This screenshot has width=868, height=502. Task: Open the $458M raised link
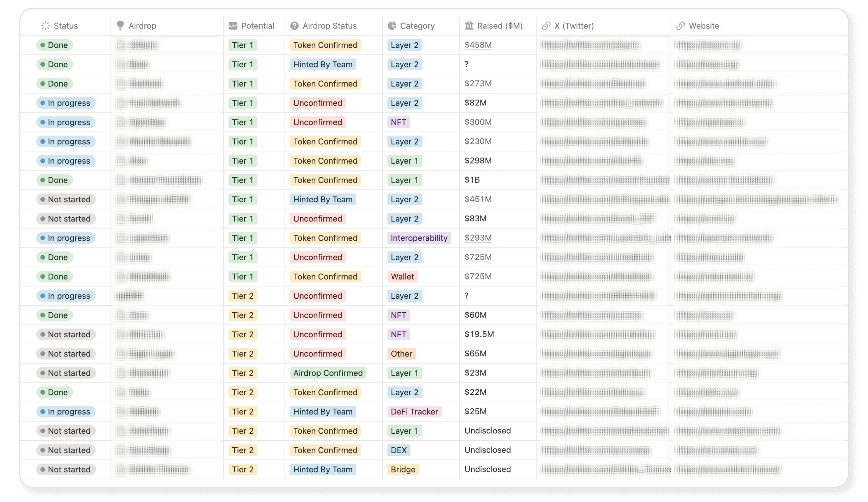tap(478, 45)
